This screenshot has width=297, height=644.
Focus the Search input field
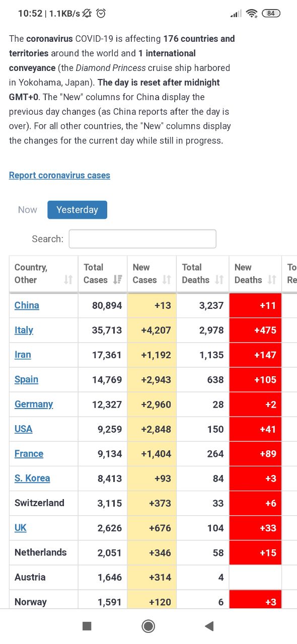(142, 239)
